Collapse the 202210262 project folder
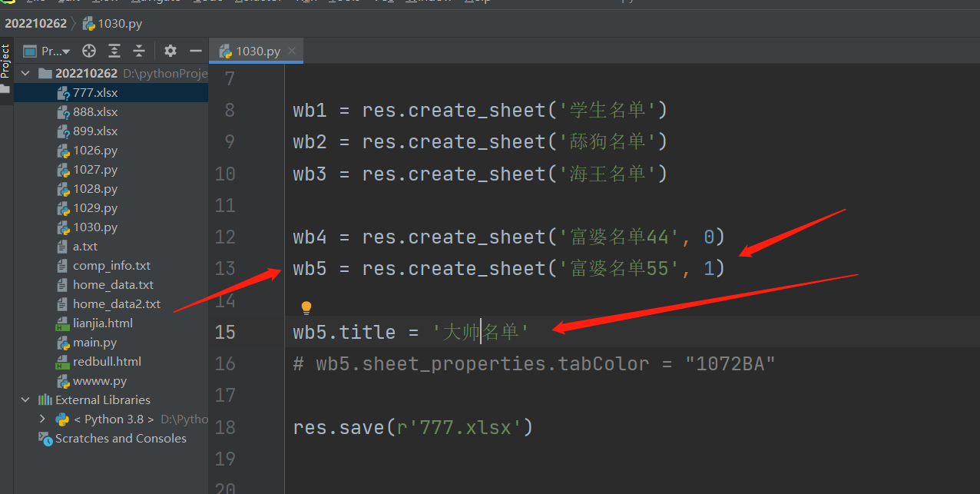This screenshot has width=980, height=494. click(25, 73)
